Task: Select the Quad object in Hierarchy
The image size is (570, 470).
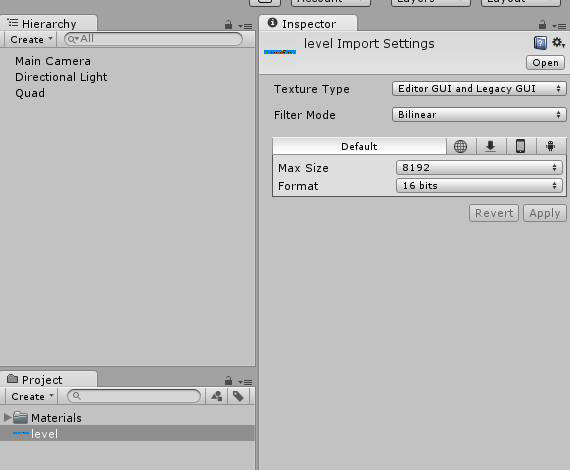Action: pyautogui.click(x=30, y=93)
